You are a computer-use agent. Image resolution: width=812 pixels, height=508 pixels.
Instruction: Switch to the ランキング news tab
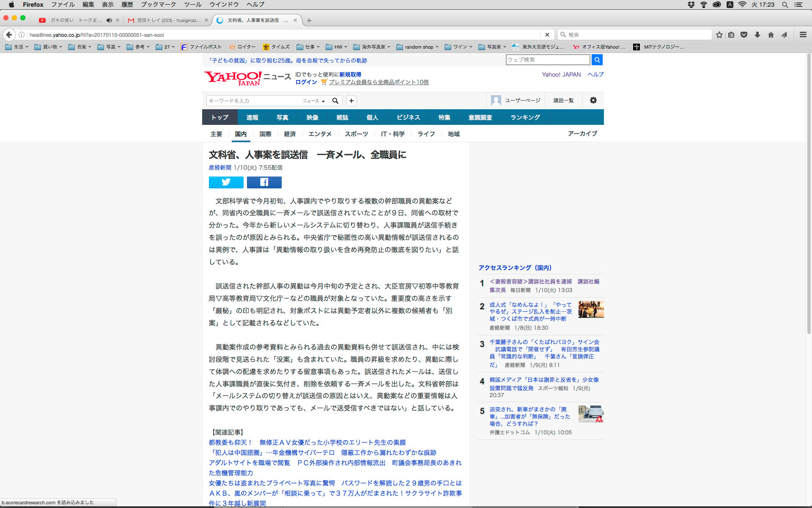tap(525, 117)
